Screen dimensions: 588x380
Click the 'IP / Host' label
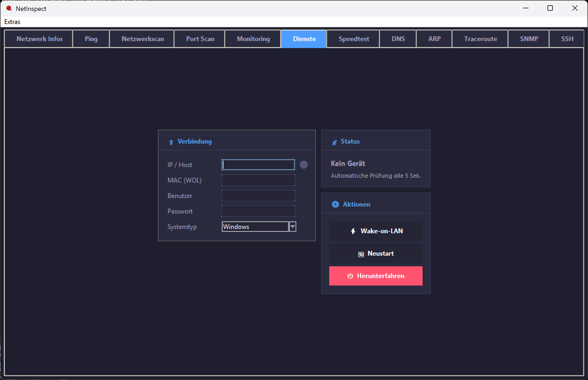click(180, 165)
